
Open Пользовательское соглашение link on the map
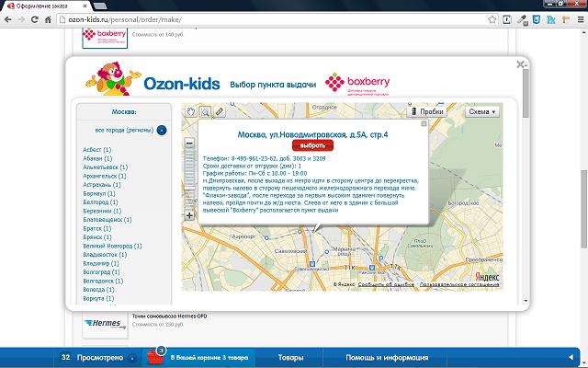pos(459,284)
